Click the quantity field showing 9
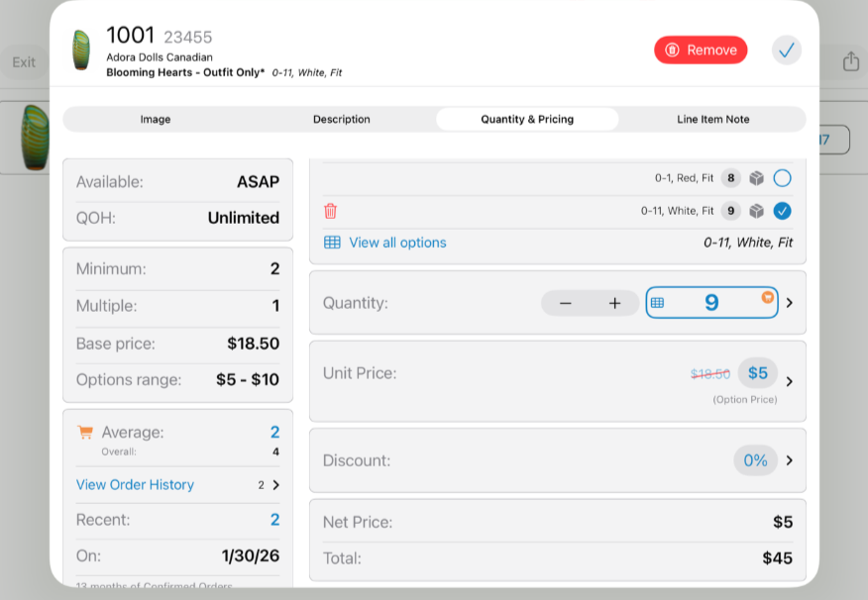This screenshot has width=868, height=600. (x=711, y=303)
